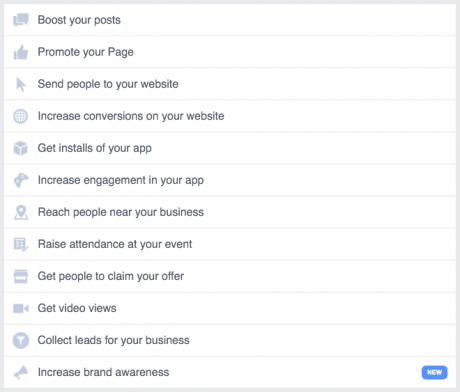Click the game controller icon for app engagement
The height and width of the screenshot is (392, 460).
click(x=21, y=180)
